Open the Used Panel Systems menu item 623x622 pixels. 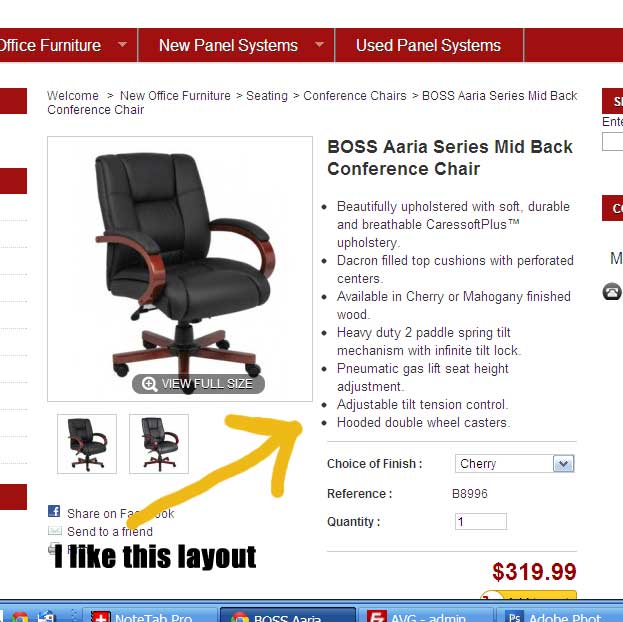(x=428, y=45)
